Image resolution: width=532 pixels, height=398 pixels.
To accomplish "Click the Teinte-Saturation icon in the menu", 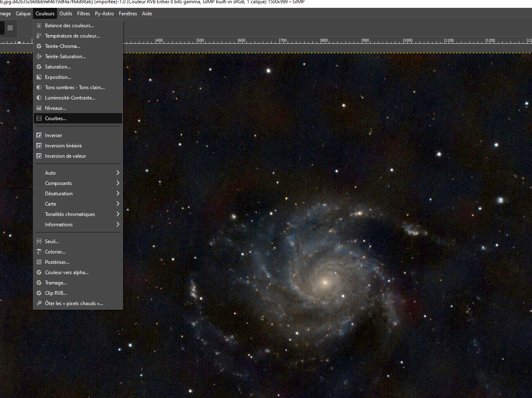I will pos(39,57).
